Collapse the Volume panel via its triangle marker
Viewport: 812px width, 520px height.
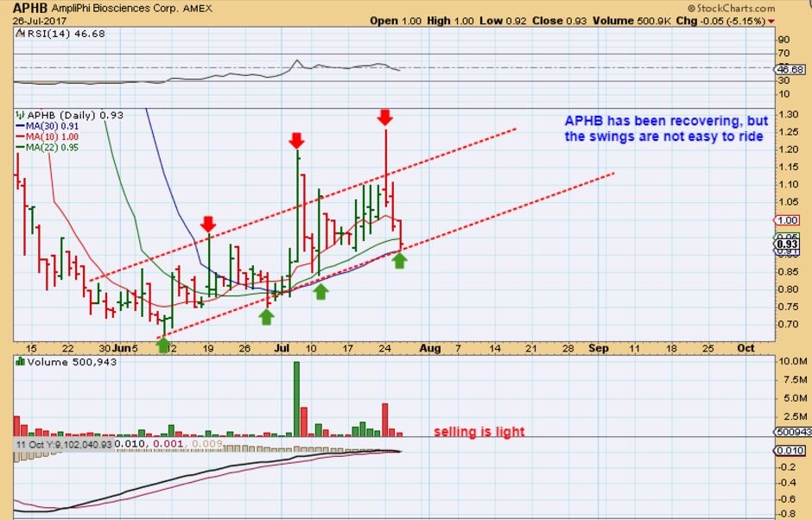(20, 362)
